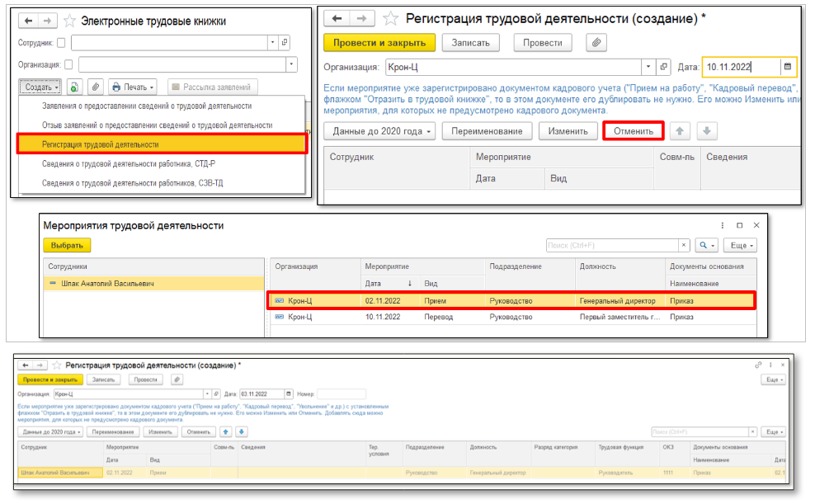
Task: Select the 02.11.2022 Прием event row
Action: point(511,301)
